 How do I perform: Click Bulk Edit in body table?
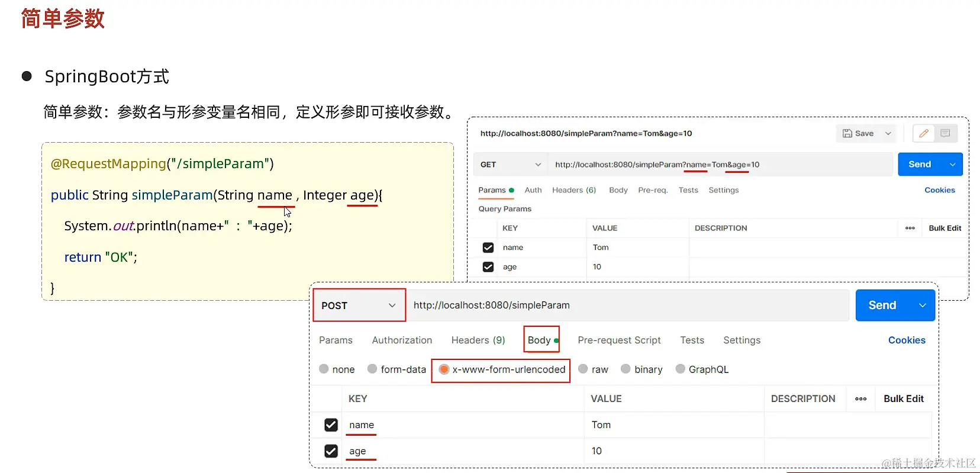coord(904,399)
